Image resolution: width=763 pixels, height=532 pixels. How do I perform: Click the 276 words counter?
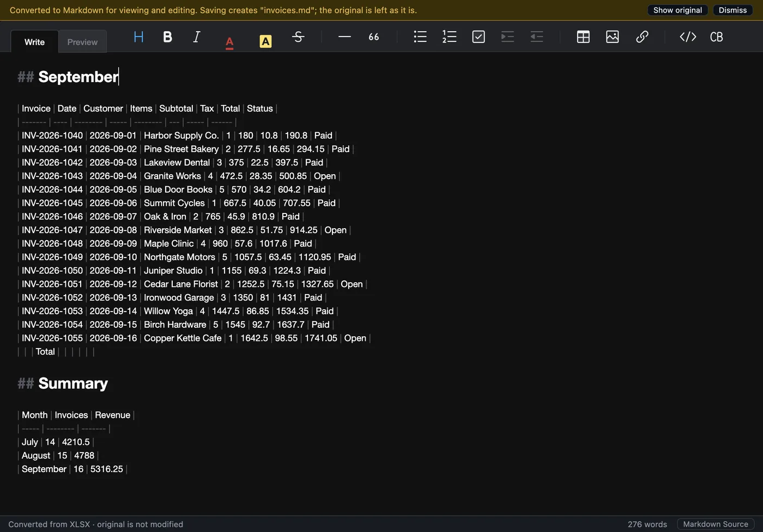[x=647, y=524]
